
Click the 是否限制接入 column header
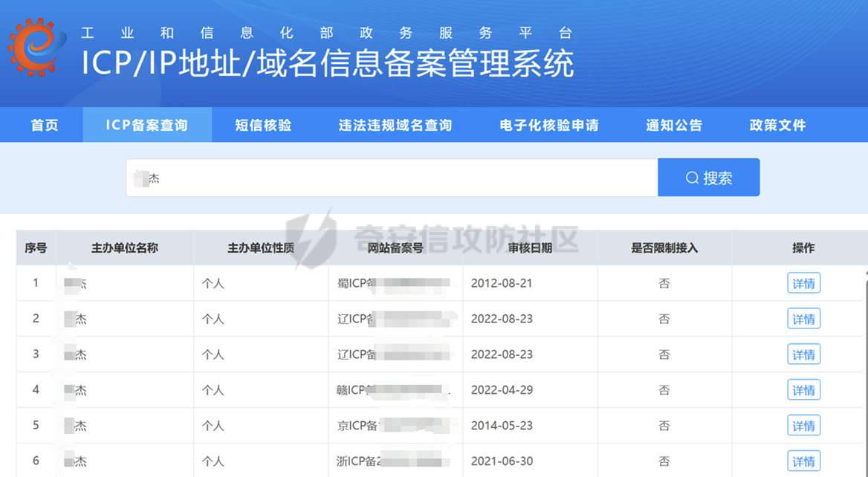664,248
